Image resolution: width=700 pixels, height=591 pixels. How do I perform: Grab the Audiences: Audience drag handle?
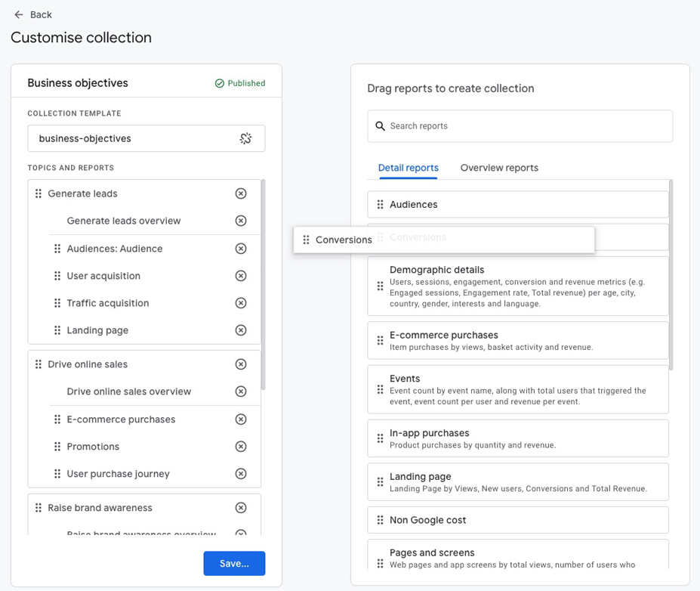pos(57,249)
